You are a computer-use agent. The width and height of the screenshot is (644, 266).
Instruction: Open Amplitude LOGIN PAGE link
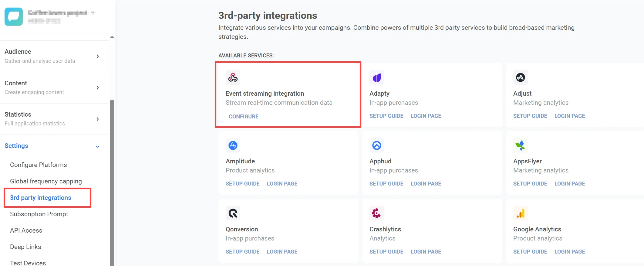click(x=282, y=184)
